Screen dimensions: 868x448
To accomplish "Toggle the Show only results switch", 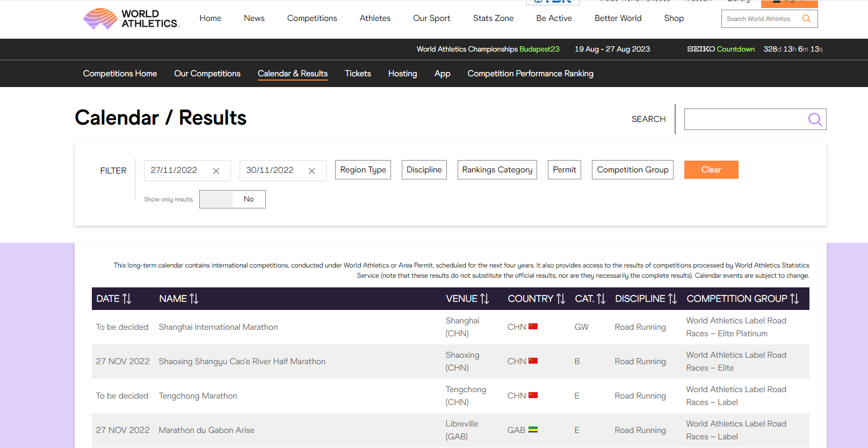I will pos(233,199).
